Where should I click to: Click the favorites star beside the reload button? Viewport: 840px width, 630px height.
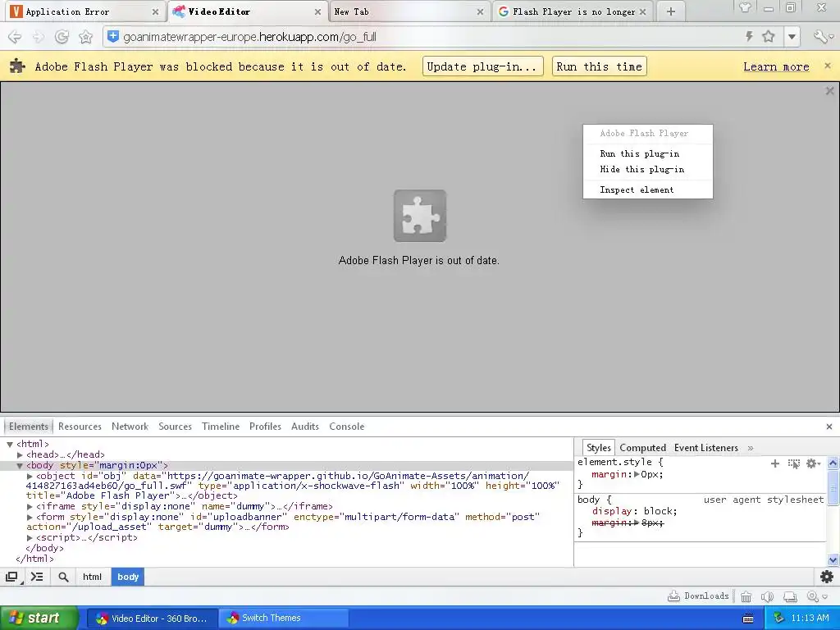click(x=85, y=37)
